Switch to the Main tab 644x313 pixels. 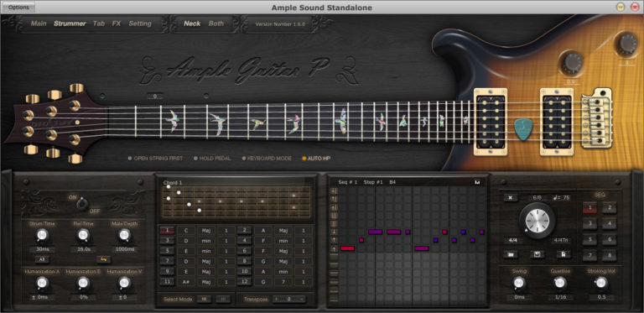tap(39, 23)
